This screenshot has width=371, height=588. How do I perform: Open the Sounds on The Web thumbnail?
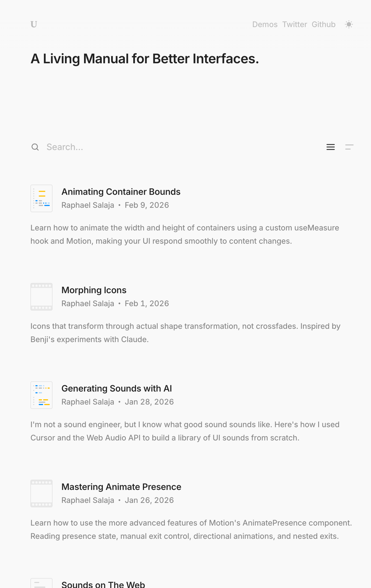(x=41, y=584)
